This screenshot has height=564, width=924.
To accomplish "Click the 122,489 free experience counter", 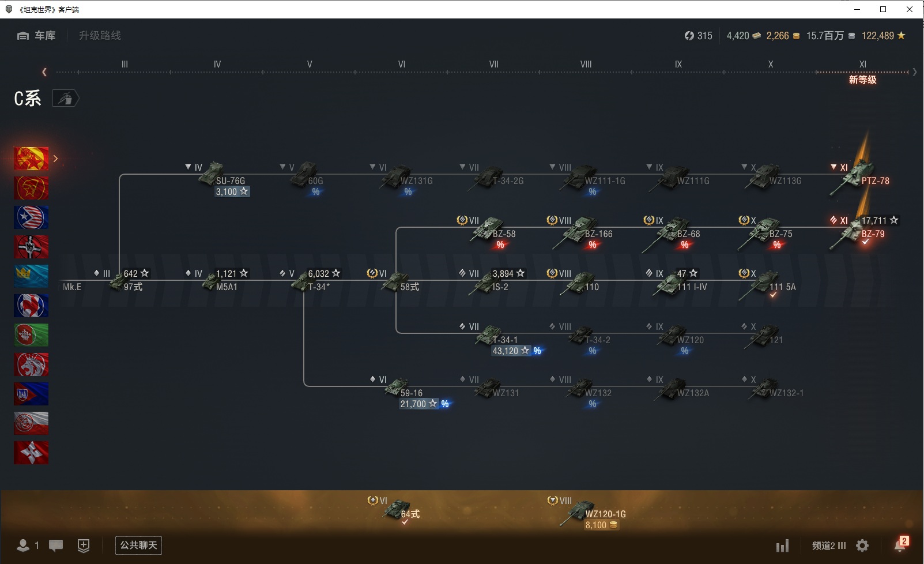I will click(x=884, y=36).
